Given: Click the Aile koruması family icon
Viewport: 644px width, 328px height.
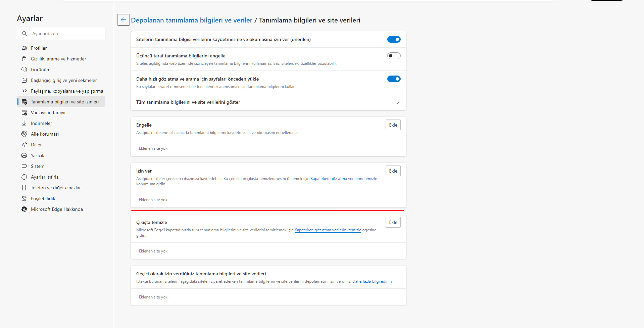Looking at the screenshot, I should point(24,134).
